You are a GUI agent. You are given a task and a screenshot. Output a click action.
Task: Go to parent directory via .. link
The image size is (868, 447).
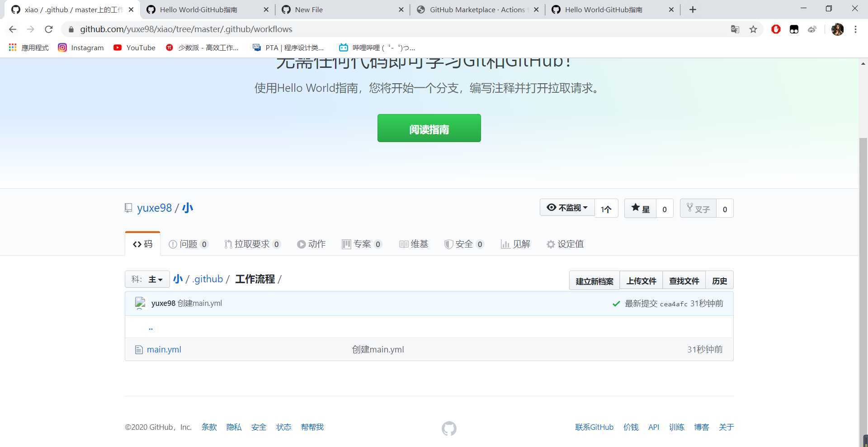click(151, 328)
